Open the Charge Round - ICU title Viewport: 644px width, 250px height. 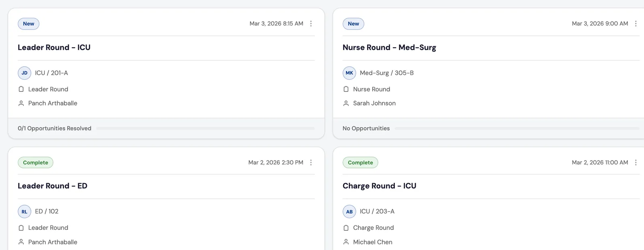point(379,186)
